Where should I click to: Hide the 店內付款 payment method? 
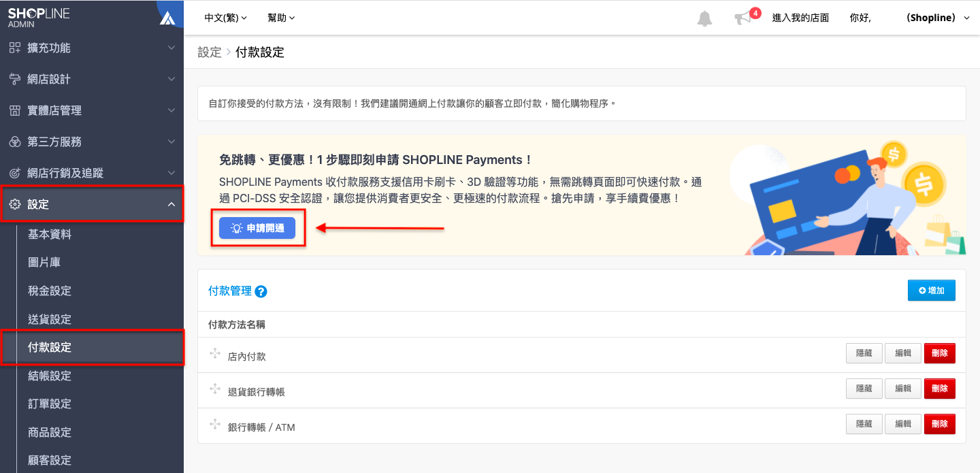pos(864,353)
